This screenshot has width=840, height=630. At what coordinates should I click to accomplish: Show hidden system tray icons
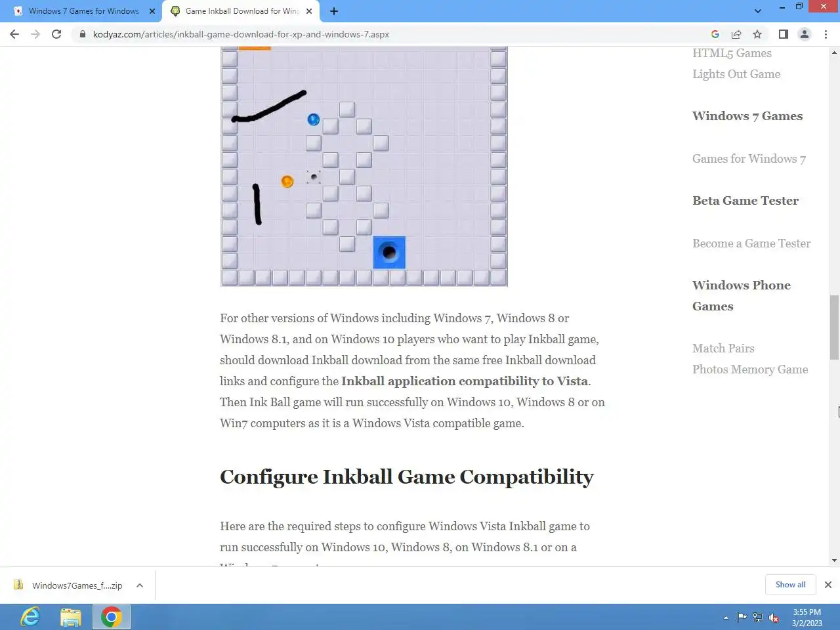coord(726,618)
